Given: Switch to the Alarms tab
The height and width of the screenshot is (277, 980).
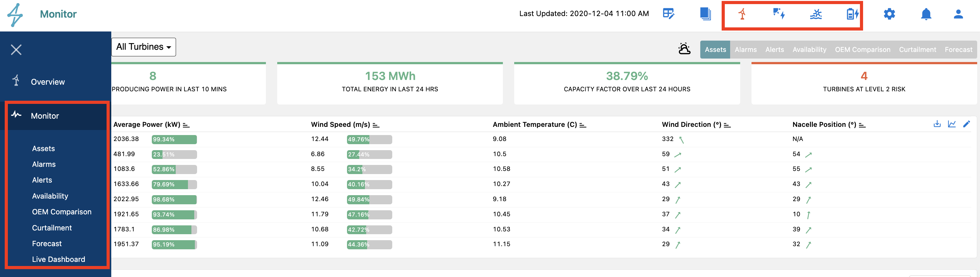Looking at the screenshot, I should [x=745, y=49].
